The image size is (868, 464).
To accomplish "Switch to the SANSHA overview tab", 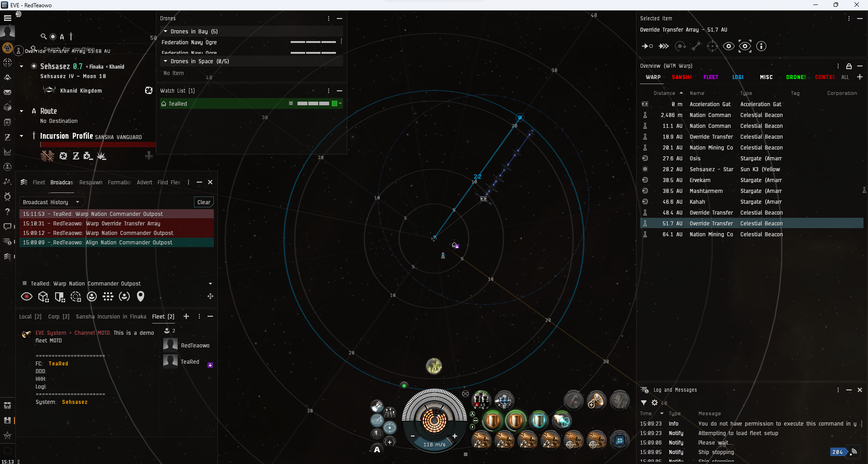I will pyautogui.click(x=682, y=77).
